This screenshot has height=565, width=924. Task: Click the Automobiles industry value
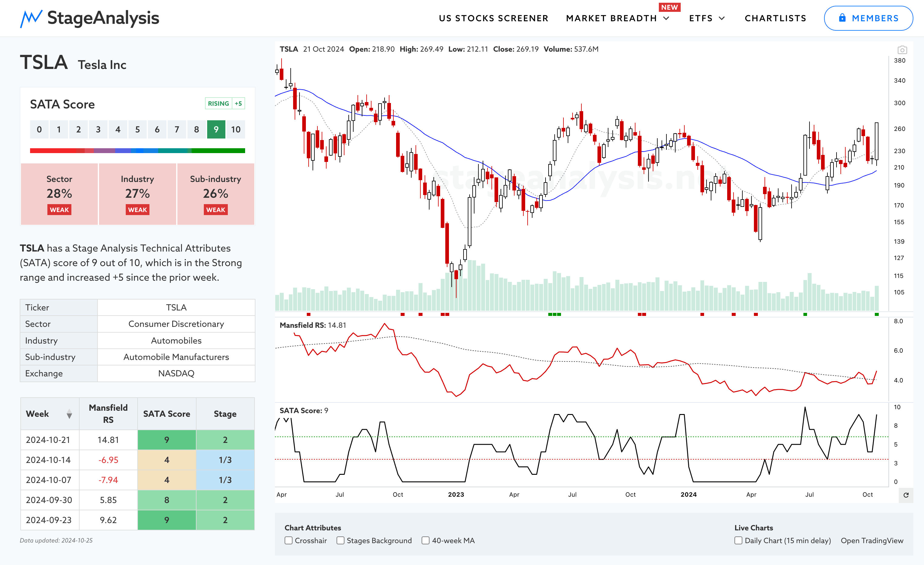click(176, 341)
